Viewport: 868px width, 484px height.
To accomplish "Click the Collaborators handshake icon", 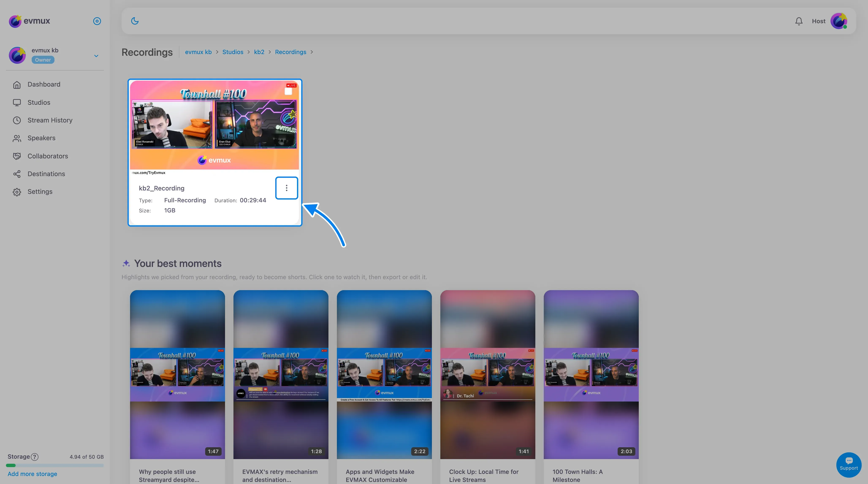I will click(x=17, y=156).
